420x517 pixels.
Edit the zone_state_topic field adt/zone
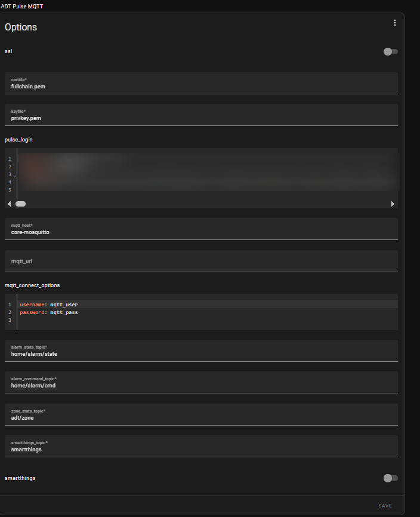(201, 415)
